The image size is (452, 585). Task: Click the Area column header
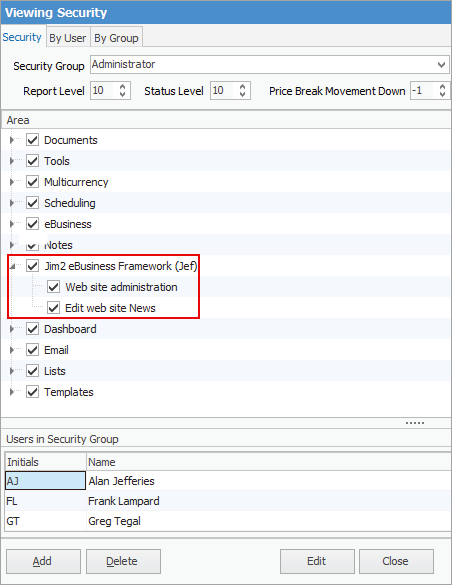[x=226, y=120]
